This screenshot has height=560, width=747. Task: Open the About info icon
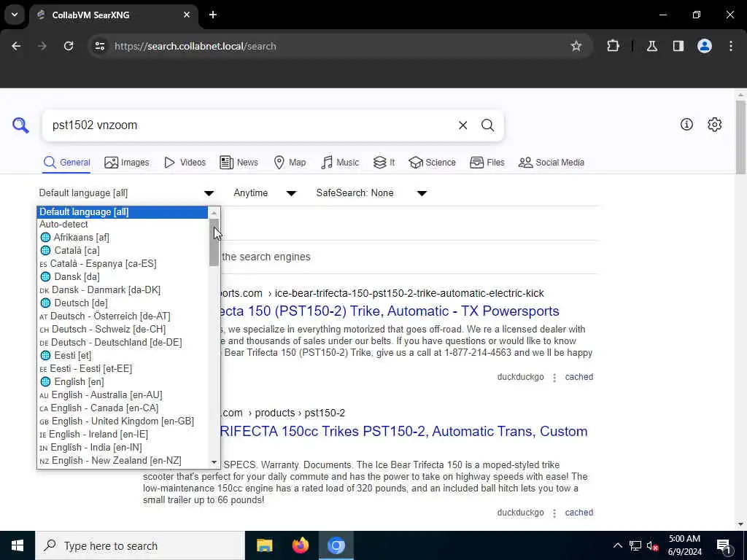pyautogui.click(x=686, y=125)
